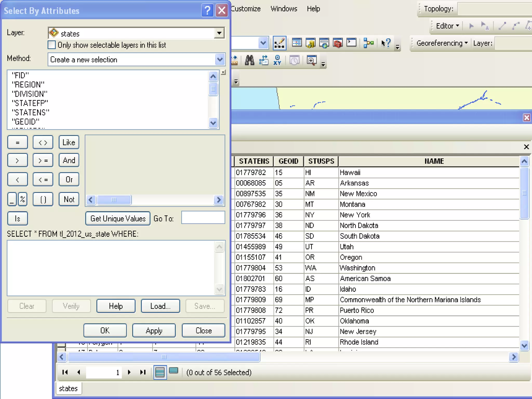Open the ArcToolbox red toolbox
The height and width of the screenshot is (399, 532).
(338, 43)
